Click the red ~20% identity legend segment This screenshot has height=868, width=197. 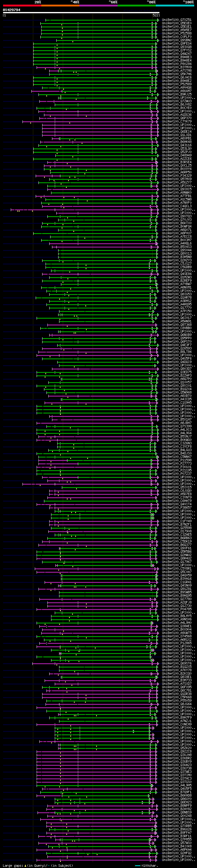click(22, 6)
